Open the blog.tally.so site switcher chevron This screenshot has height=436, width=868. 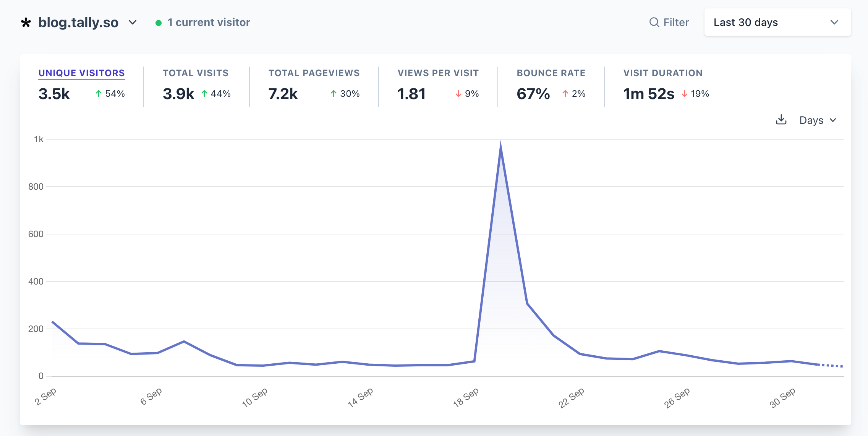[133, 22]
